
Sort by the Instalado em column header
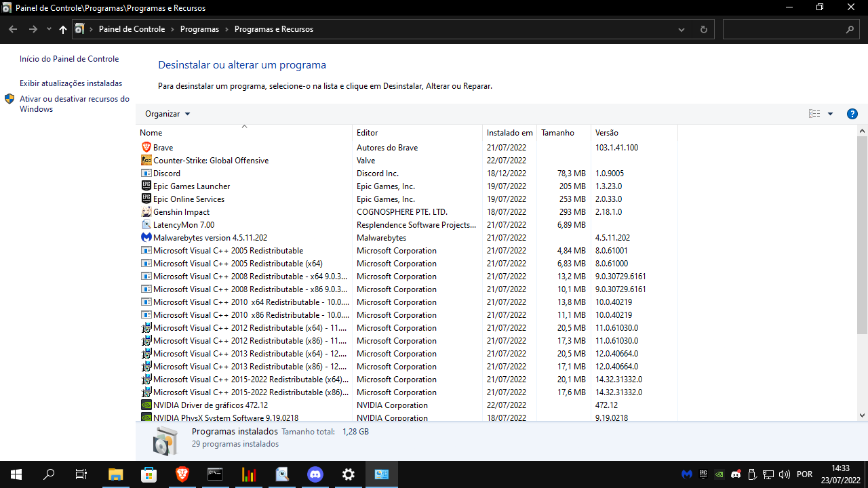click(x=510, y=132)
